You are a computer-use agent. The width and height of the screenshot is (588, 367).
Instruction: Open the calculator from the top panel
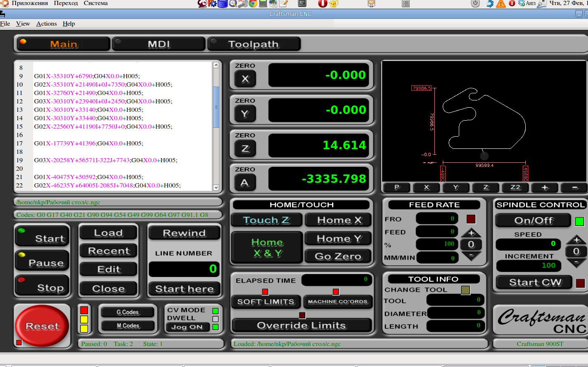click(x=263, y=4)
